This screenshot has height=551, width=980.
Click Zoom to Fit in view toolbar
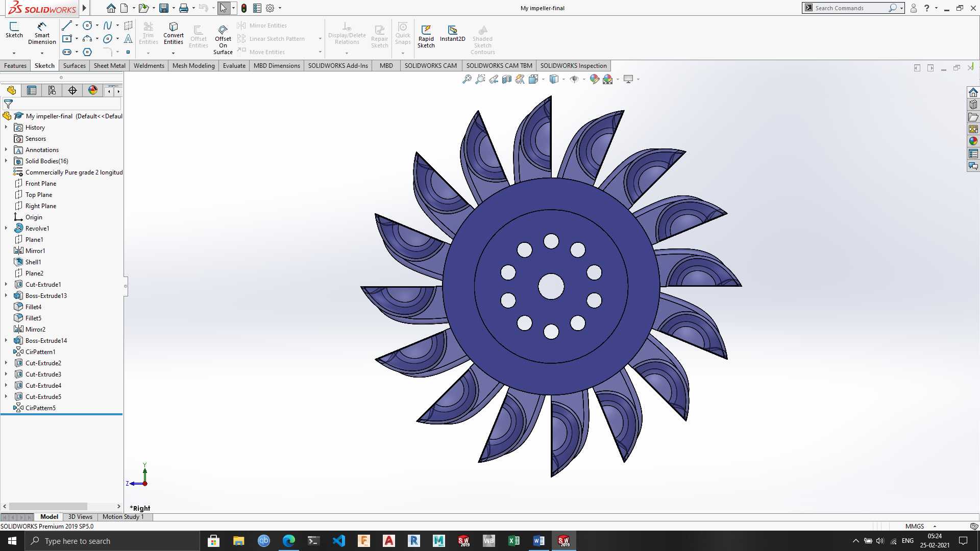tap(467, 79)
